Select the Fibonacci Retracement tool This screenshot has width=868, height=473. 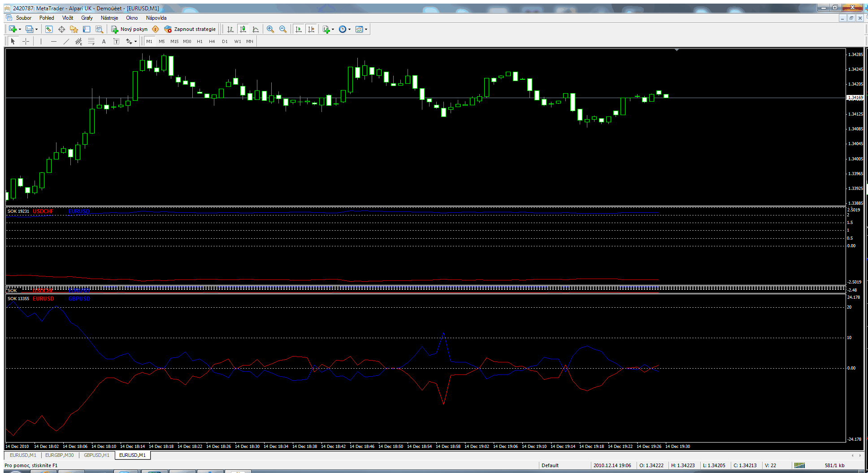click(91, 41)
